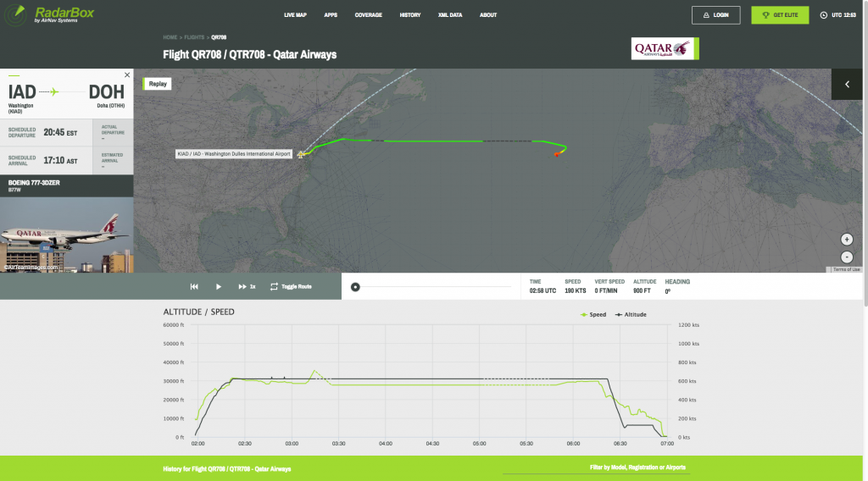Click the green airplane route icon
The image size is (868, 481).
(53, 91)
